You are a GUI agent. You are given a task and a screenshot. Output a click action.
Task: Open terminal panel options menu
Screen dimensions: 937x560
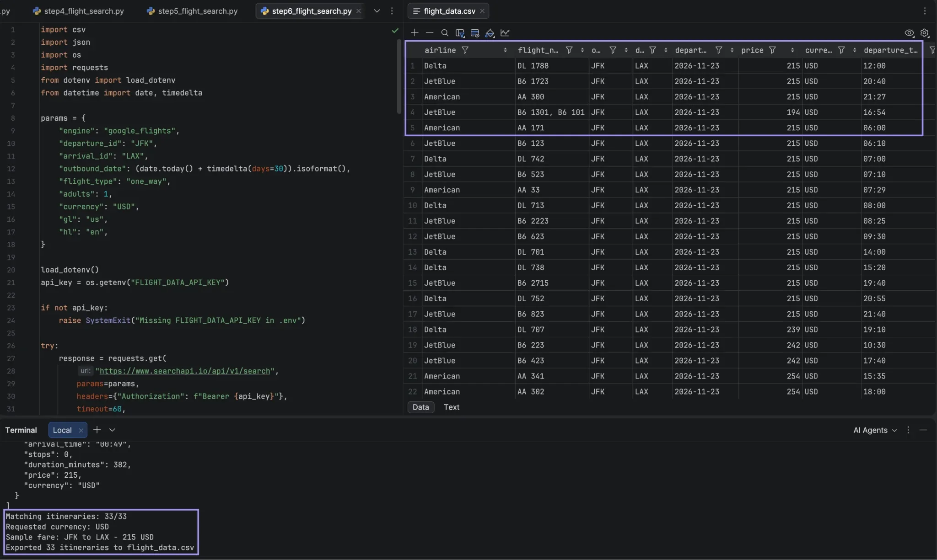(908, 430)
